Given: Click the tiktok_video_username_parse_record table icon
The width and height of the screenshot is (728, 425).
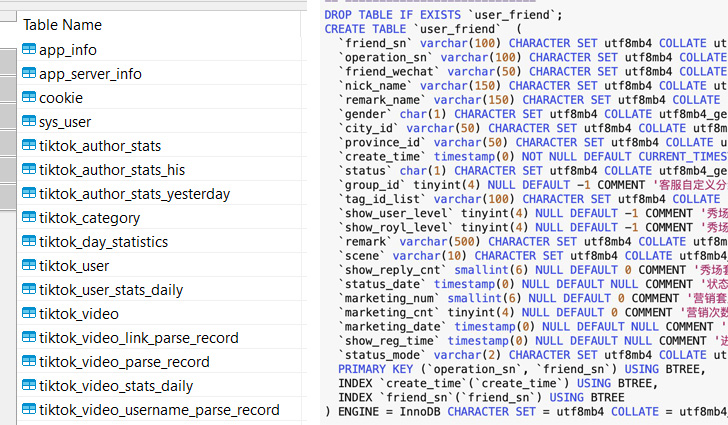Looking at the screenshot, I should tap(29, 410).
